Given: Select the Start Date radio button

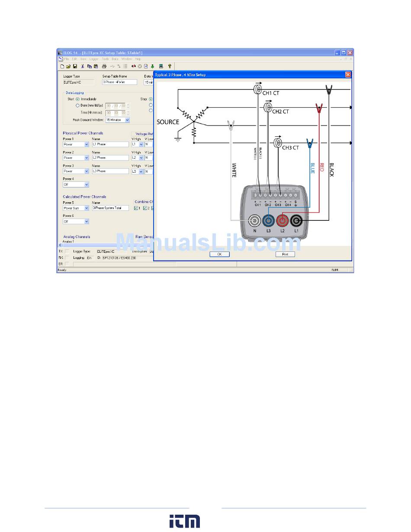Looking at the screenshot, I should [78, 105].
